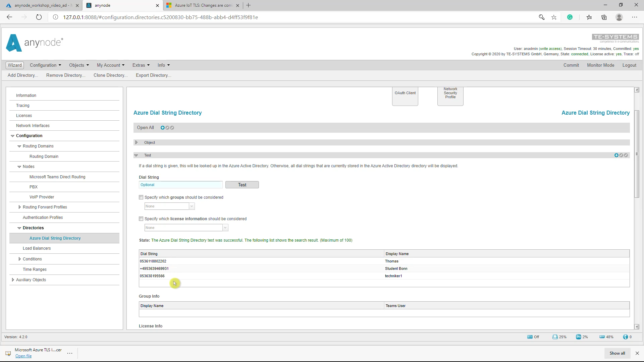Click the trace Off status icon
644x362 pixels.
(x=530, y=337)
